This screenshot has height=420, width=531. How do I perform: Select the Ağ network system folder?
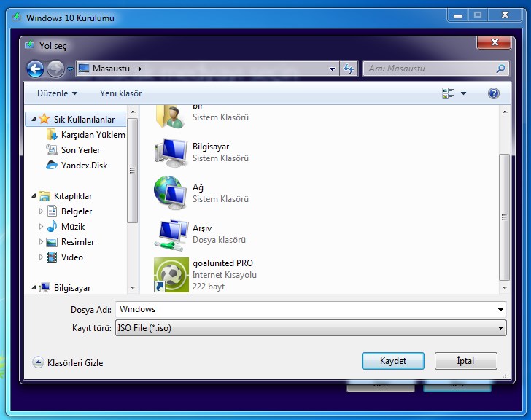coord(171,192)
